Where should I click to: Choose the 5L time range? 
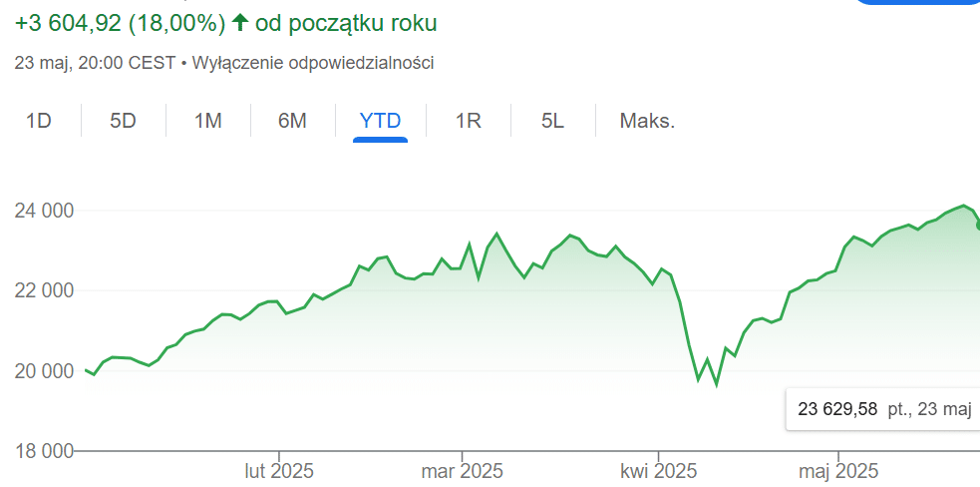coord(552,122)
